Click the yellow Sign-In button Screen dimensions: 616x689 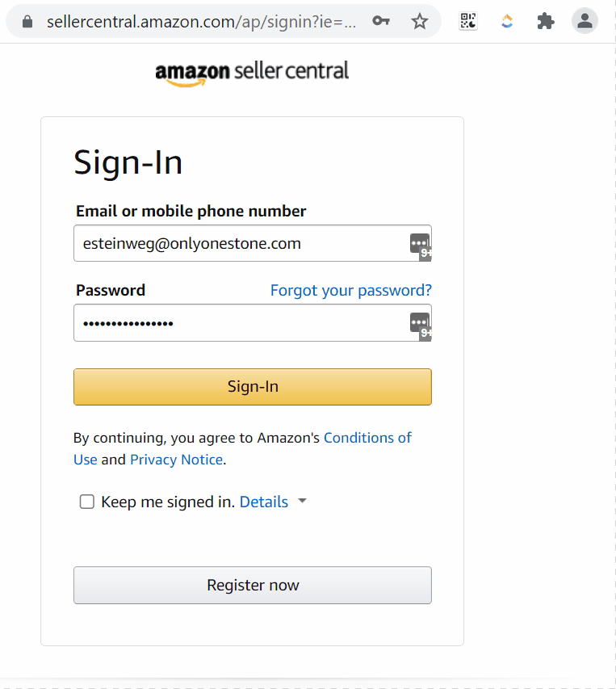tap(253, 387)
